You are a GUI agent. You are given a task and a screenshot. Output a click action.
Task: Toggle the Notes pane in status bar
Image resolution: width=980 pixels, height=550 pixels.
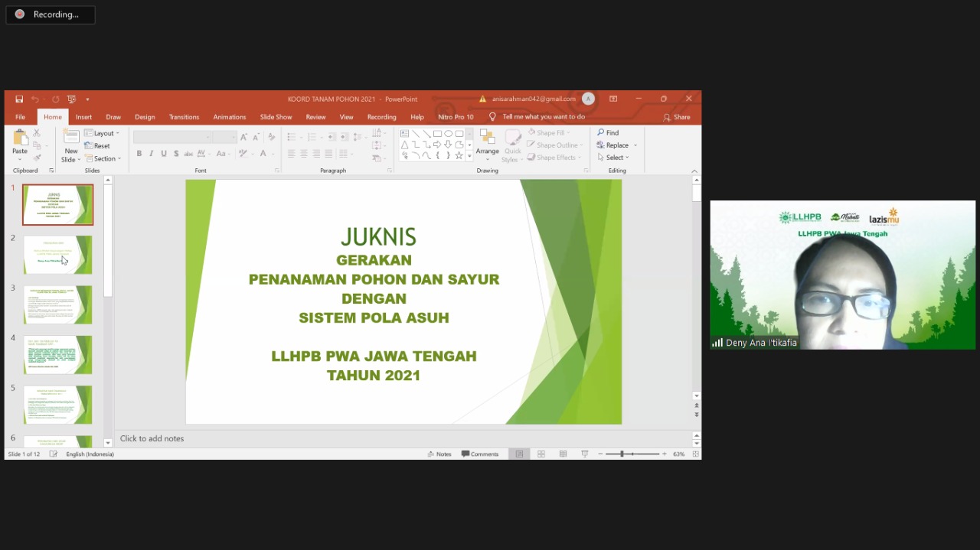439,454
